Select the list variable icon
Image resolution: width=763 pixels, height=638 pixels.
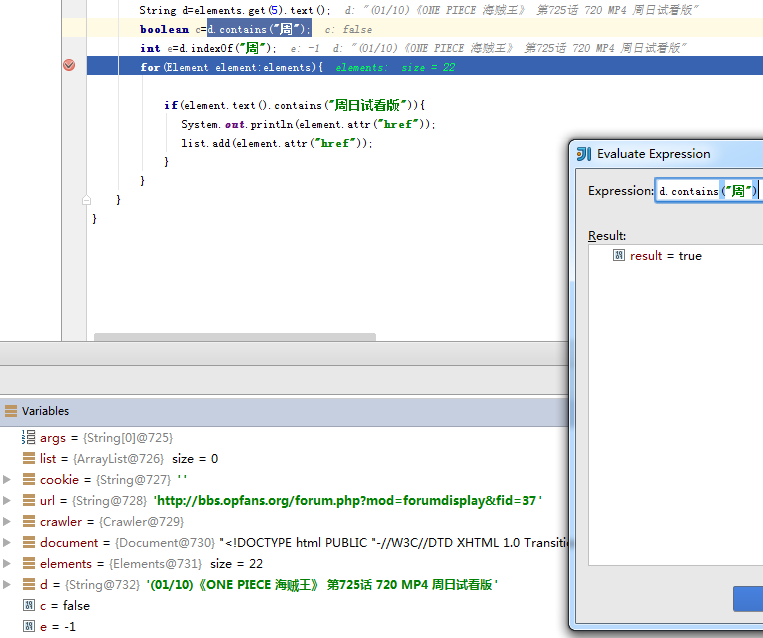click(x=29, y=458)
